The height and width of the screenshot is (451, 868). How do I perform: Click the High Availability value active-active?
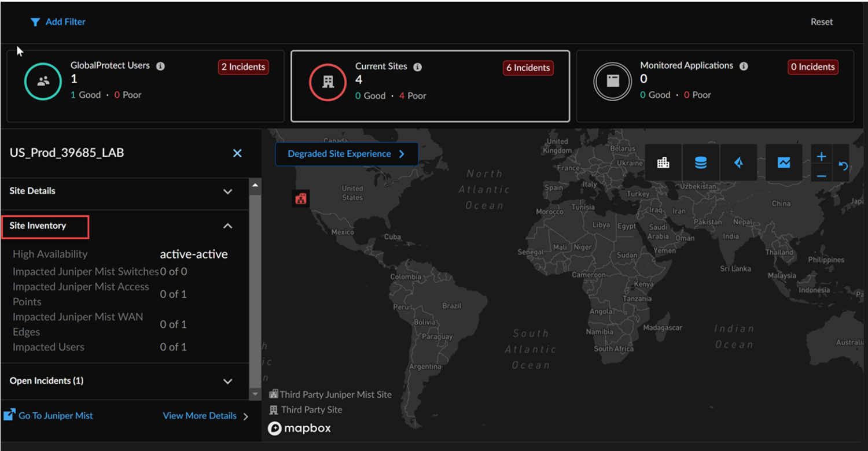pos(194,254)
